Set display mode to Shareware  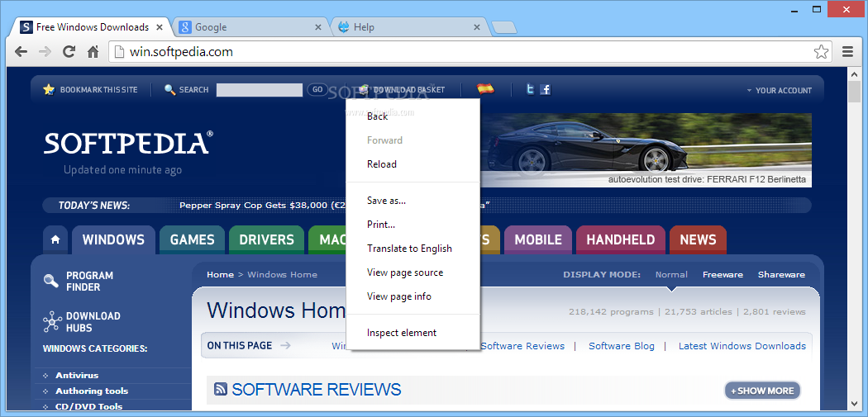point(782,275)
